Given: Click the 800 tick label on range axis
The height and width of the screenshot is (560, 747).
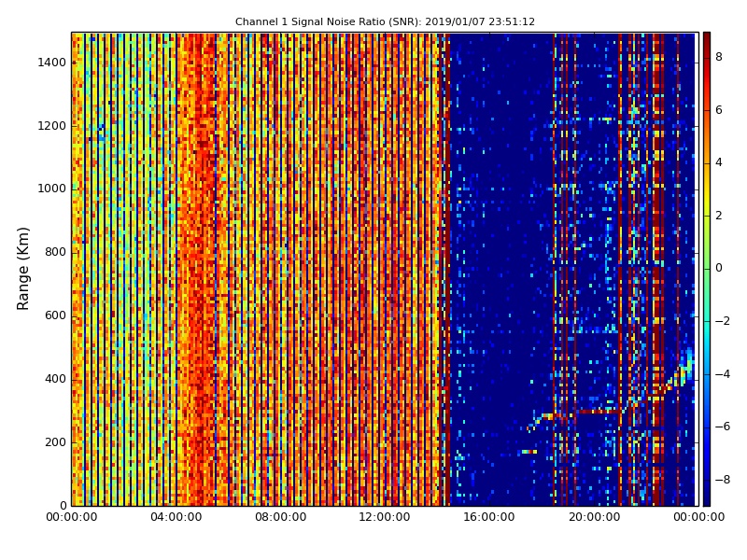Looking at the screenshot, I should (56, 252).
